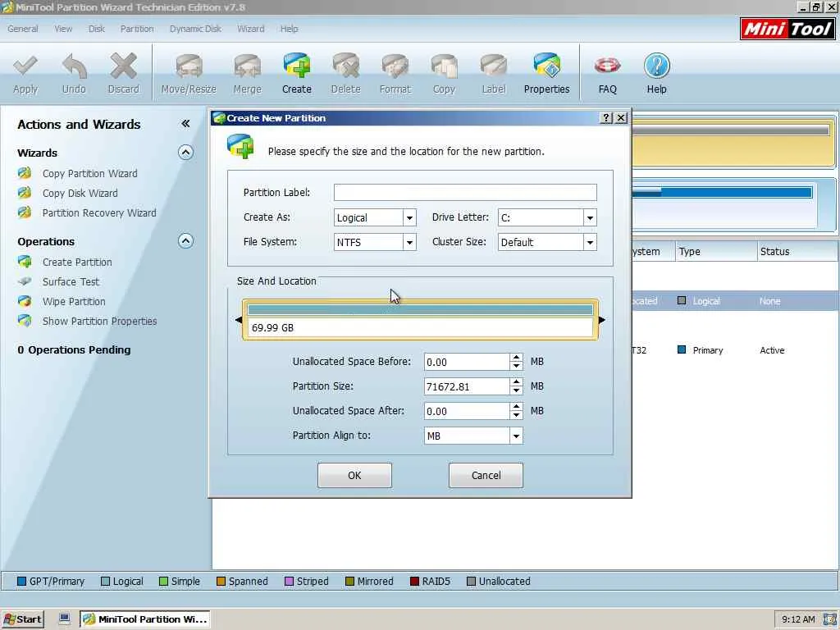Click Cancel in Create New Partition dialog
The image size is (840, 630).
pos(486,475)
